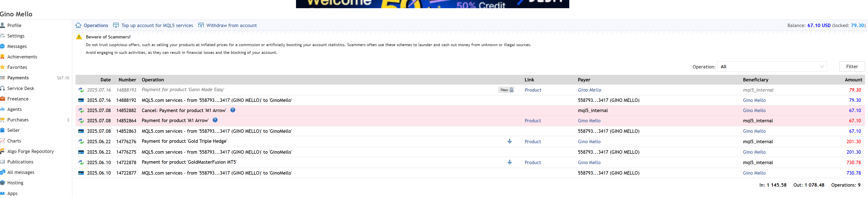This screenshot has width=868, height=198.
Task: Click Gino Mello beneficiary link on row 14722877
Action: pyautogui.click(x=754, y=173)
